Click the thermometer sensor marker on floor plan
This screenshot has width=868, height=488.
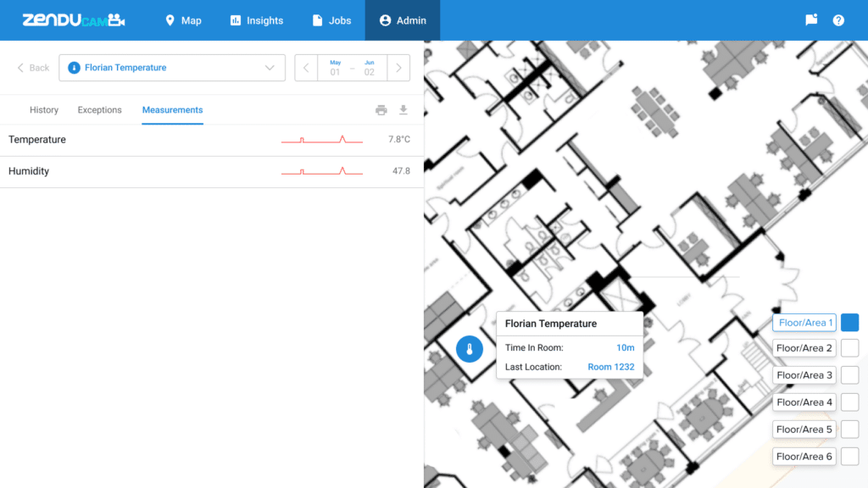click(x=469, y=348)
